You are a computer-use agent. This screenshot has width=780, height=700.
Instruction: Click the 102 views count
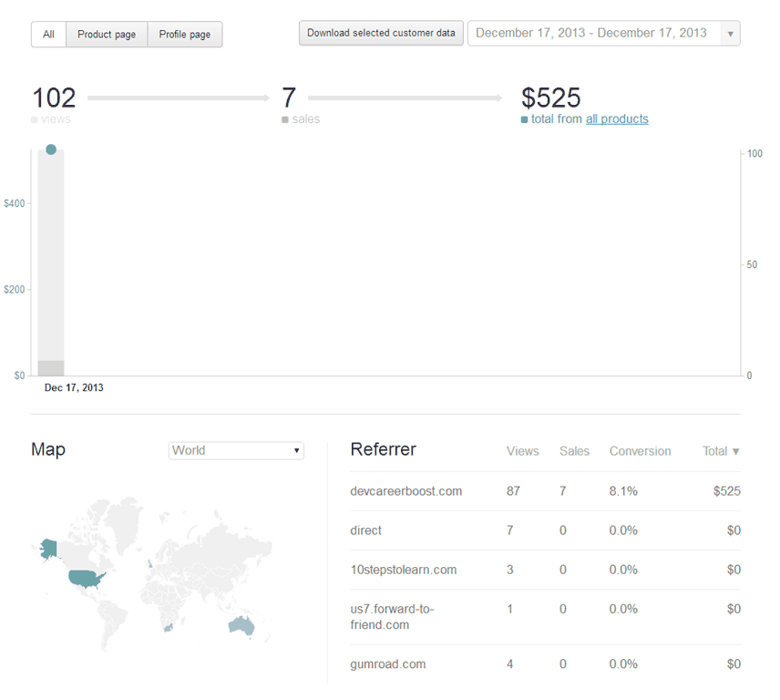coord(54,98)
